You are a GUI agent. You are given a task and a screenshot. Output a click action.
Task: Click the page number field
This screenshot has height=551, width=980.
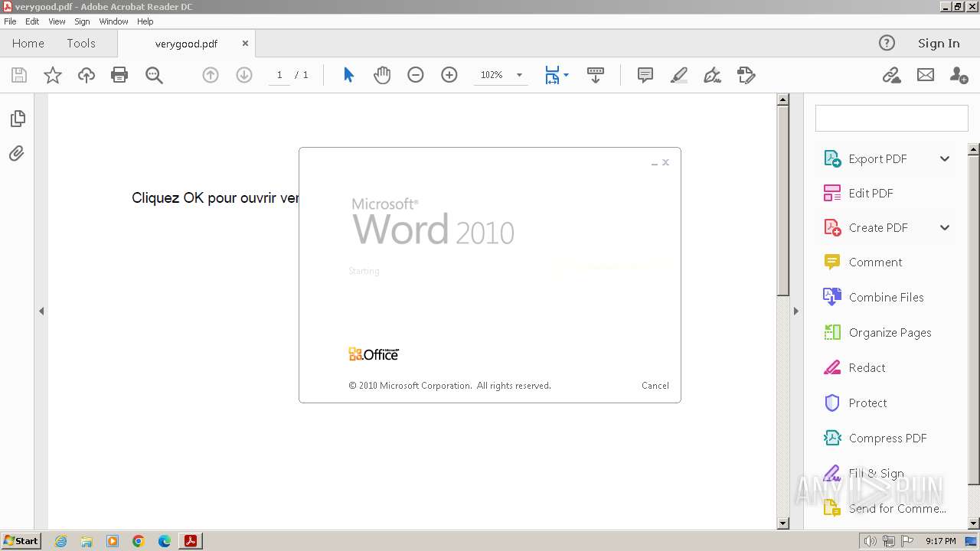(279, 75)
